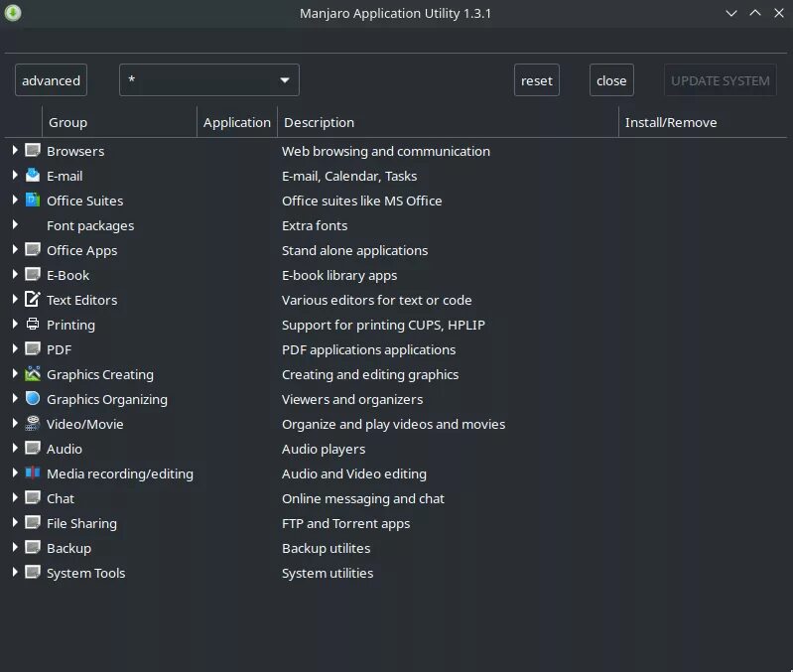
Task: Click the Group column header
Action: click(x=119, y=122)
